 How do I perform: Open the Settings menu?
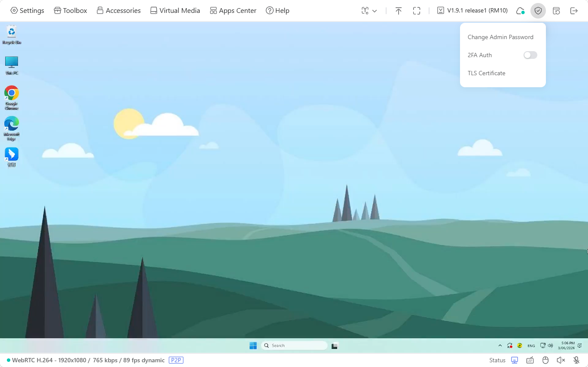tap(27, 11)
